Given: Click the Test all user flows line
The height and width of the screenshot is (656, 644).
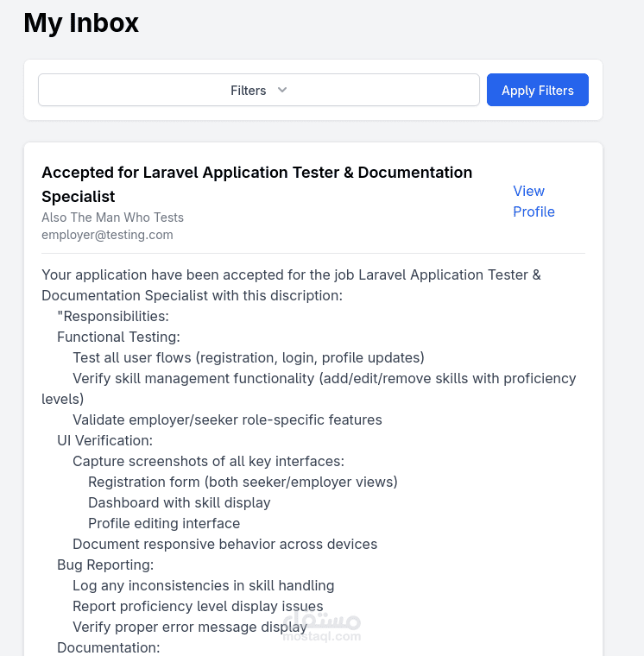Looking at the screenshot, I should [248, 357].
